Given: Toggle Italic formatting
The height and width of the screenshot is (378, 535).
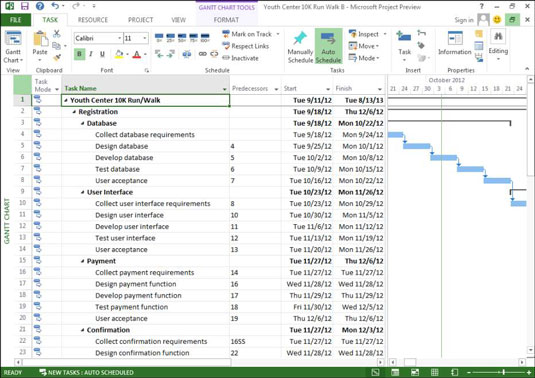Looking at the screenshot, I should 91,54.
